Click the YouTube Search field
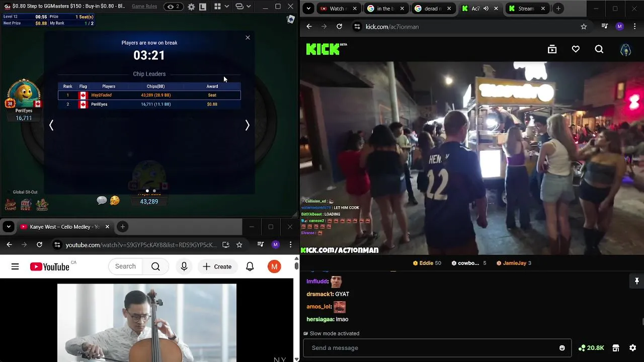The image size is (644, 362). point(125,266)
